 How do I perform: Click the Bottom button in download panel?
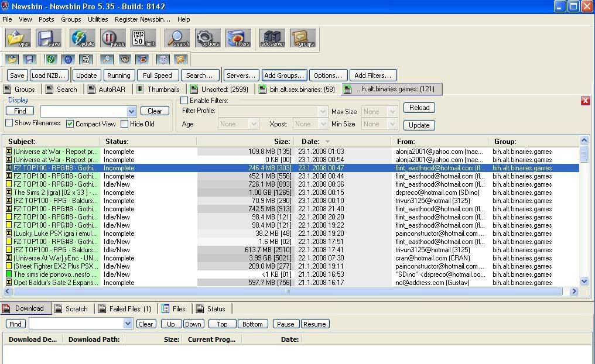coord(252,324)
